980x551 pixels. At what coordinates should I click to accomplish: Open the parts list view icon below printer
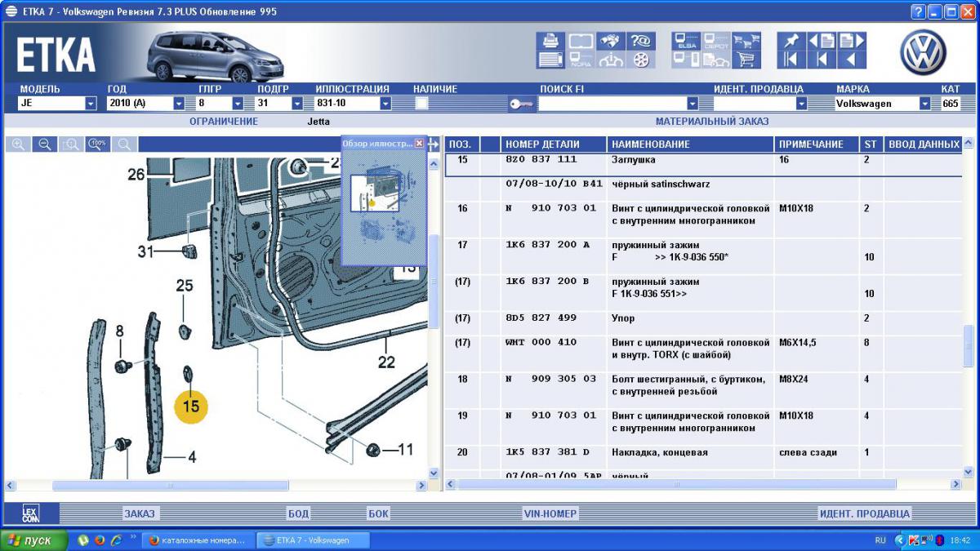[x=551, y=60]
